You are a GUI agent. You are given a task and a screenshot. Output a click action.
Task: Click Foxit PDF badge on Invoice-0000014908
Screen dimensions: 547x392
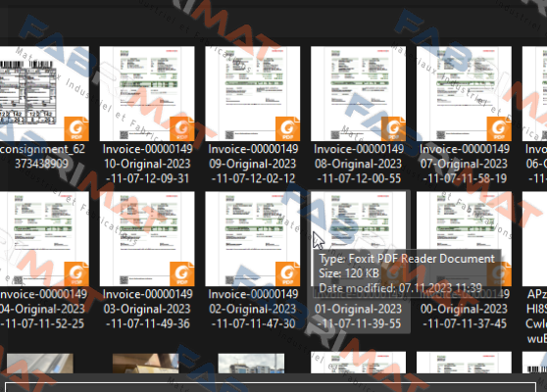[393, 128]
